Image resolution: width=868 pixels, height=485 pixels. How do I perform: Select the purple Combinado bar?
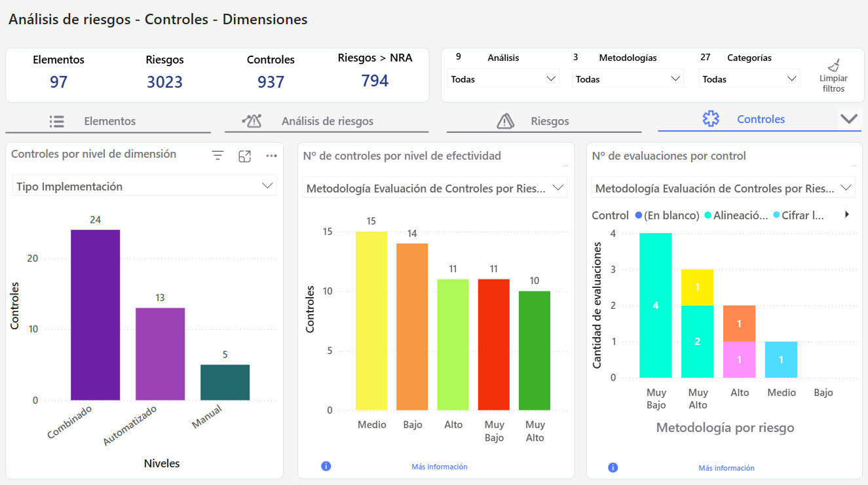95,314
